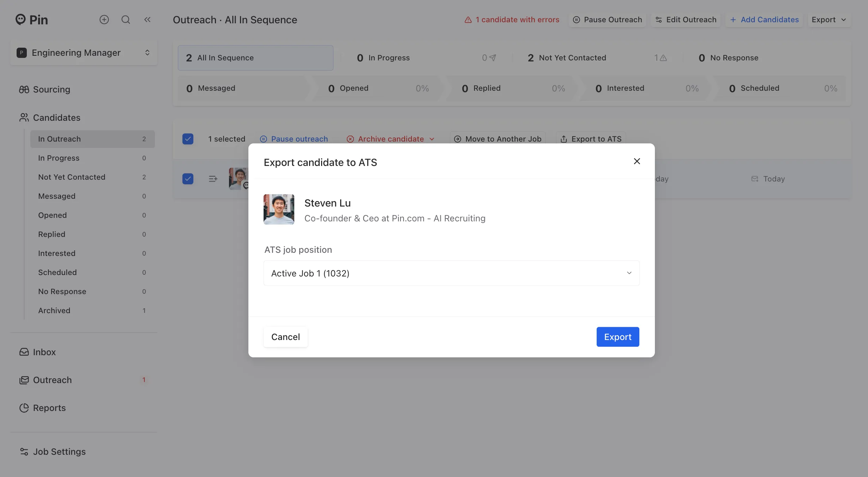Image resolution: width=868 pixels, height=477 pixels.
Task: Open sidebar Messaged candidates list
Action: tap(92, 196)
